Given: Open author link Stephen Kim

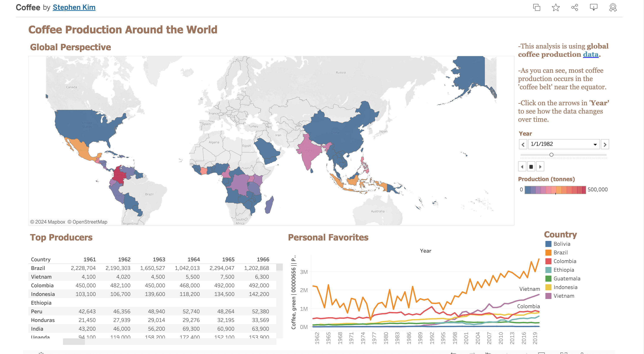Looking at the screenshot, I should 74,8.
